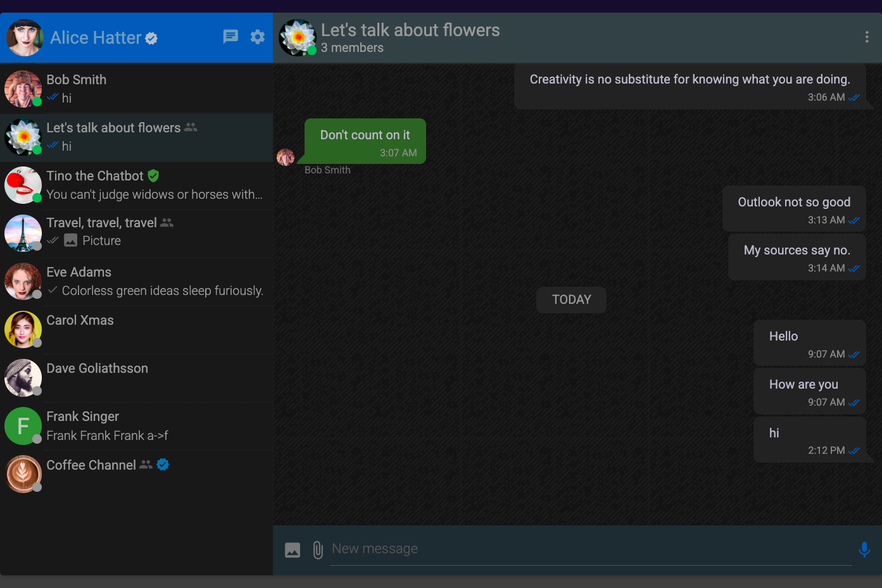This screenshot has width=882, height=588.
Task: Click the Don't count on it message
Action: point(365,141)
